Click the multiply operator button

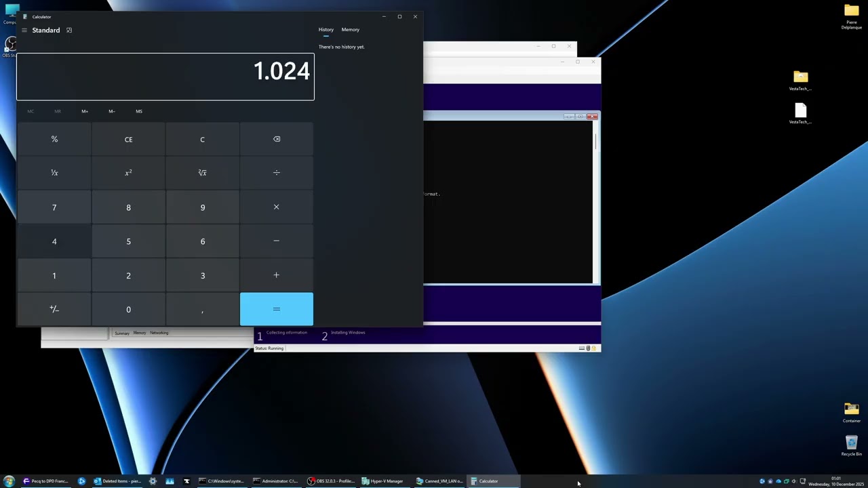276,207
